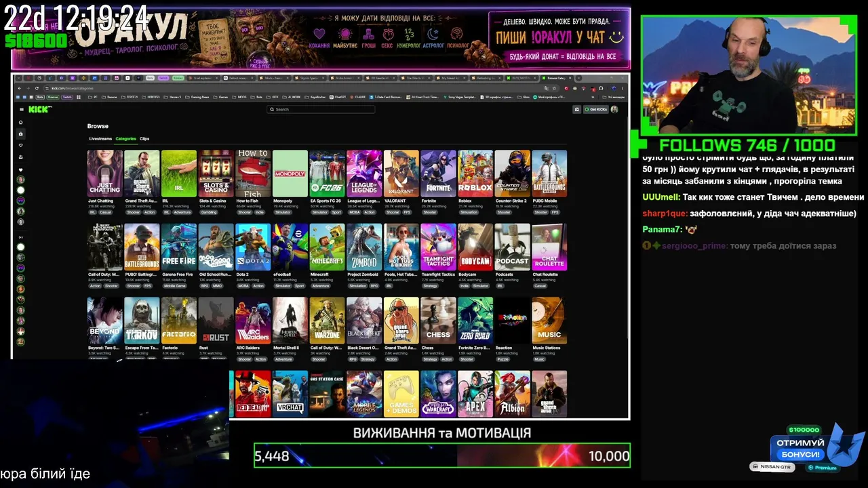Open the Factorio category thumbnail

(x=179, y=321)
